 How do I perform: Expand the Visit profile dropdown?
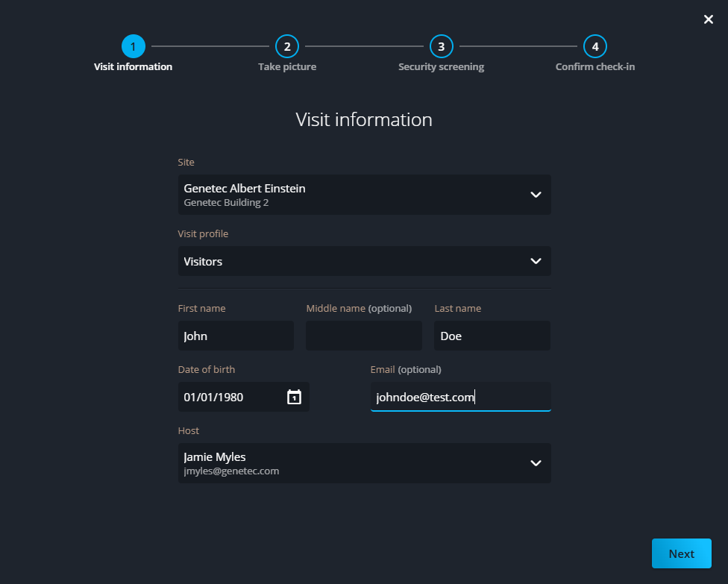(536, 261)
